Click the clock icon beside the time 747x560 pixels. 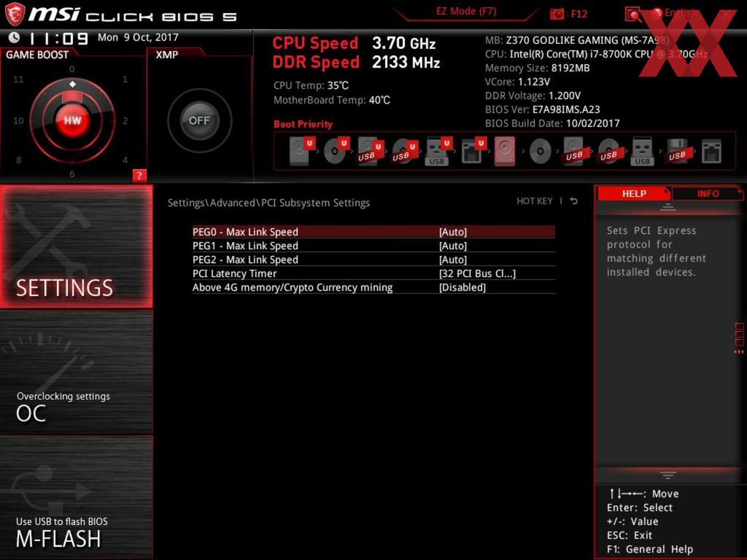[14, 37]
